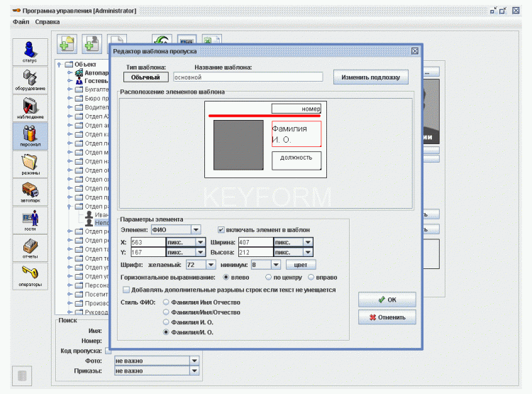Select 'по центру' horizontal alignment

(x=269, y=277)
